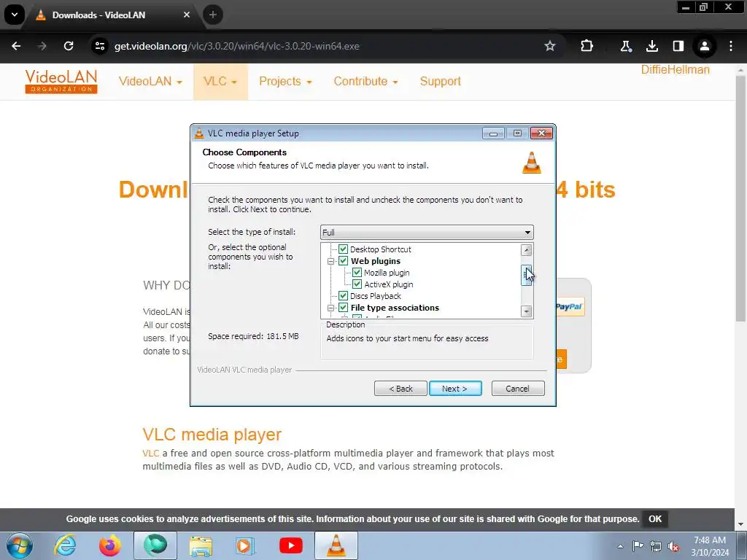Viewport: 747px width, 560px height.
Task: Open Support page link
Action: tap(440, 82)
